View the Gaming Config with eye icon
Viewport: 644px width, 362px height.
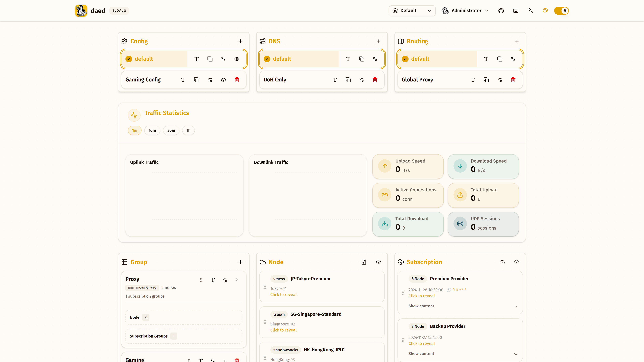tap(223, 80)
